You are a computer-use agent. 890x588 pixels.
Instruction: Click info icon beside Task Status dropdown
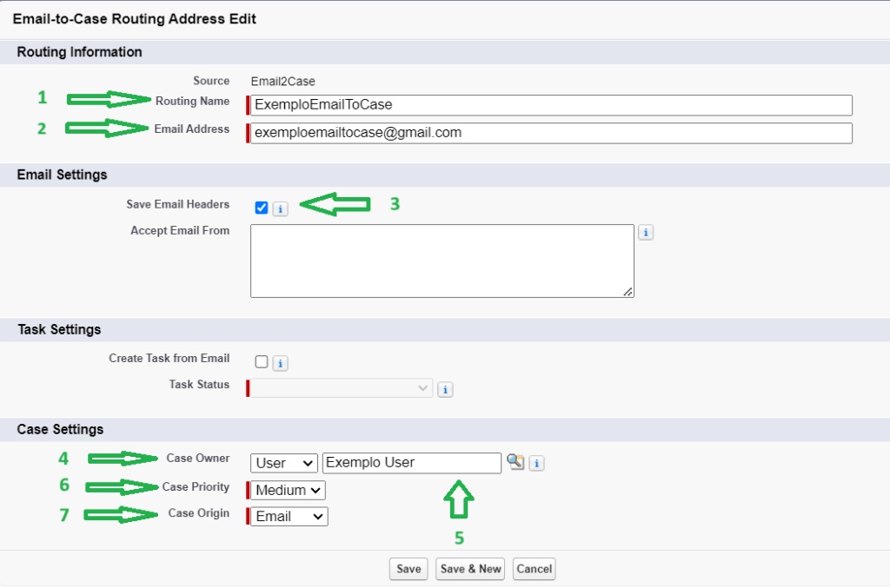445,390
